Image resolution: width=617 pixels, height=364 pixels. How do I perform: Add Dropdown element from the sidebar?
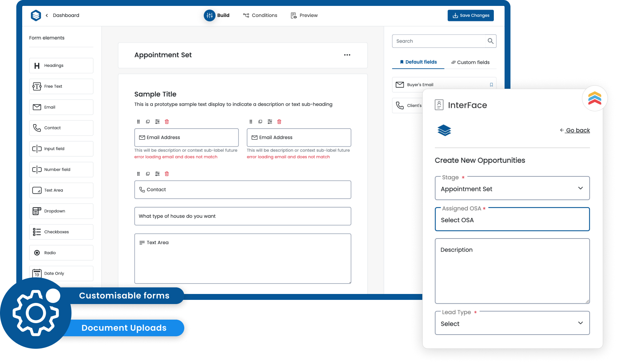(x=61, y=211)
